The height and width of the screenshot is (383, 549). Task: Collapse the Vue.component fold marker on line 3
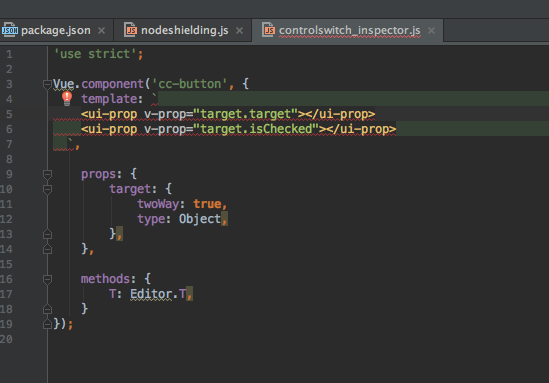tap(47, 84)
